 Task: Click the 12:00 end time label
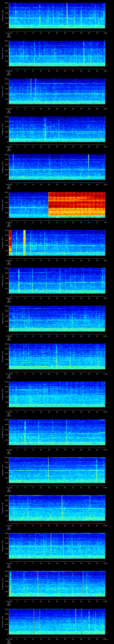pos(105,412)
